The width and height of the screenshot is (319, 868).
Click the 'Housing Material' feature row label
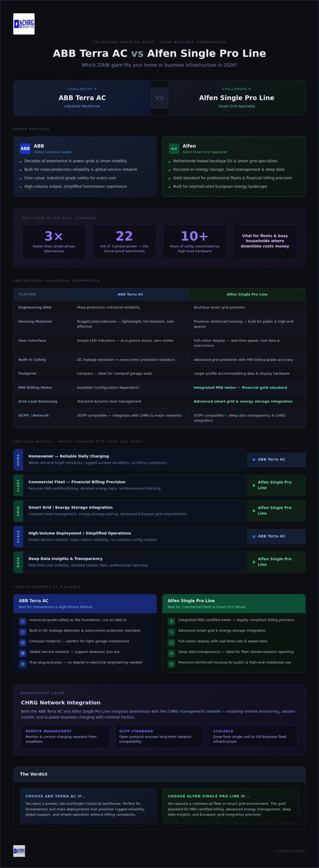coord(35,321)
